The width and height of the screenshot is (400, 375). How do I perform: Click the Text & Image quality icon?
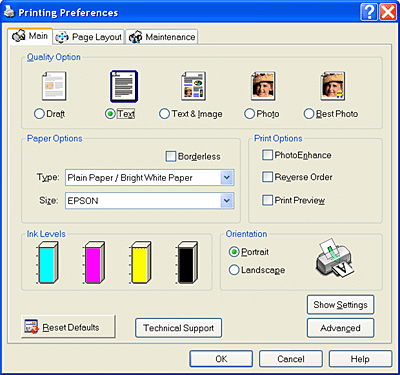click(193, 86)
